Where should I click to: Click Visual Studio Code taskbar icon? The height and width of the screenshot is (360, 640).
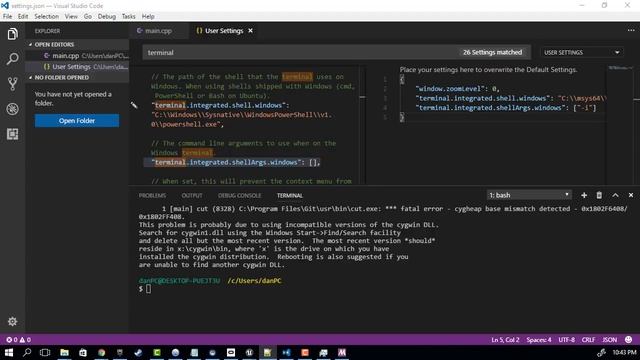tap(286, 352)
